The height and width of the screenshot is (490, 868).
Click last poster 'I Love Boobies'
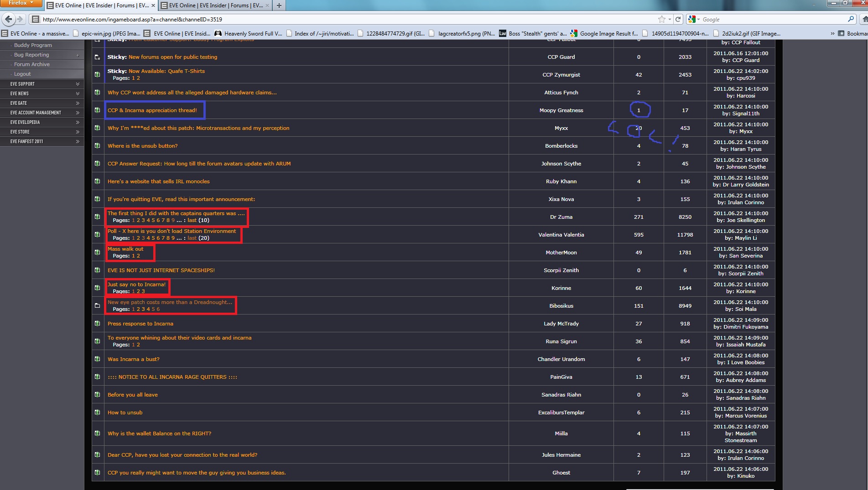coord(745,362)
